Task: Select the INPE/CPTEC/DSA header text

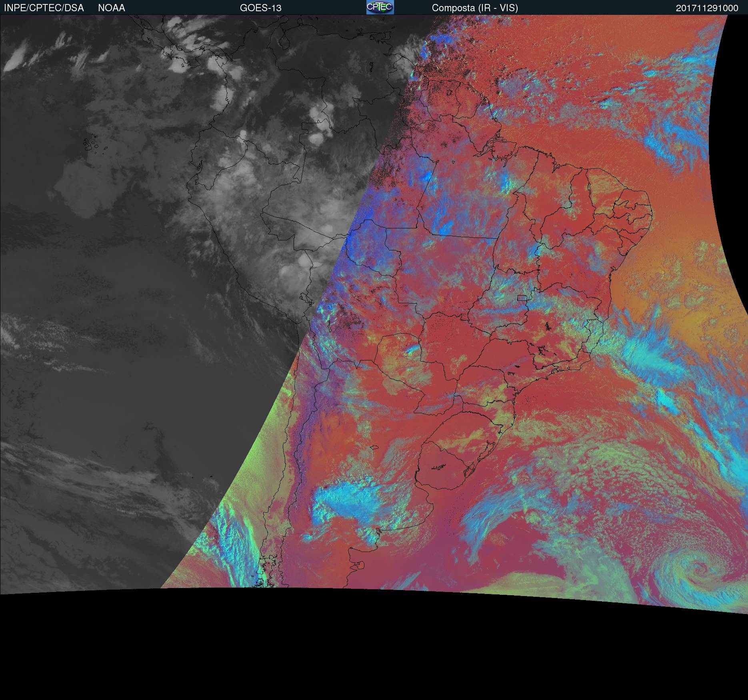Action: coord(44,8)
